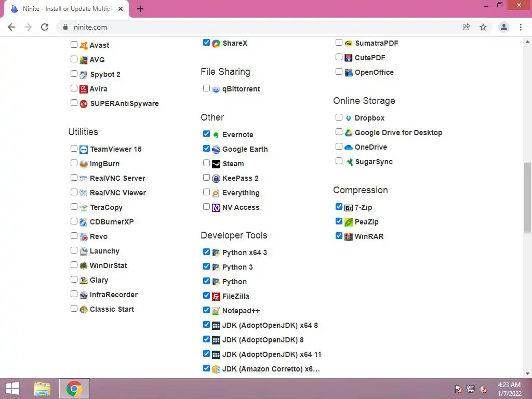Check the Glary checkbox

point(74,279)
